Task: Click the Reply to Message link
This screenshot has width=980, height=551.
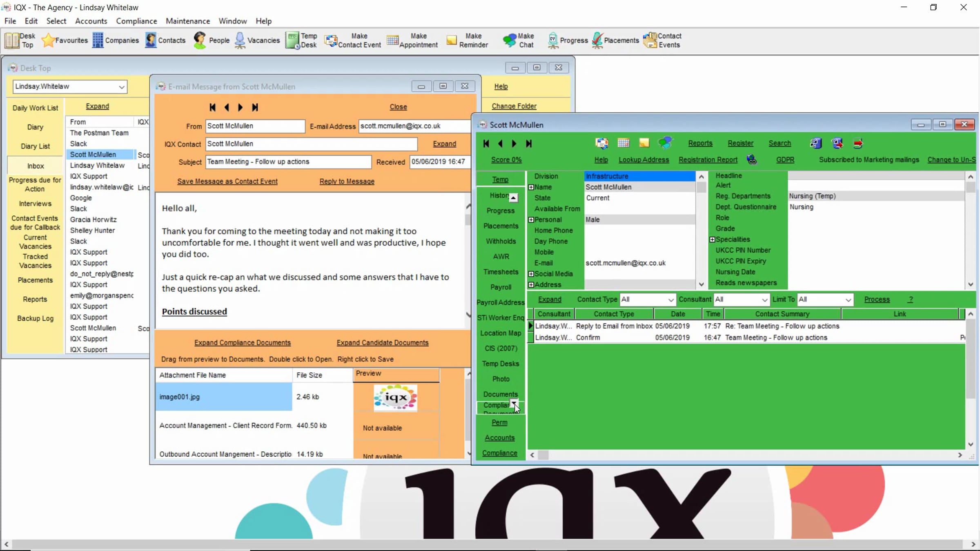Action: tap(347, 181)
